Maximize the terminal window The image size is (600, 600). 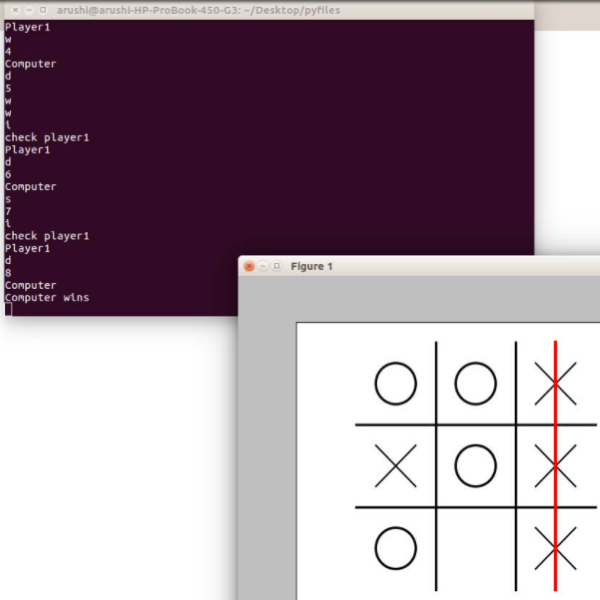point(43,10)
